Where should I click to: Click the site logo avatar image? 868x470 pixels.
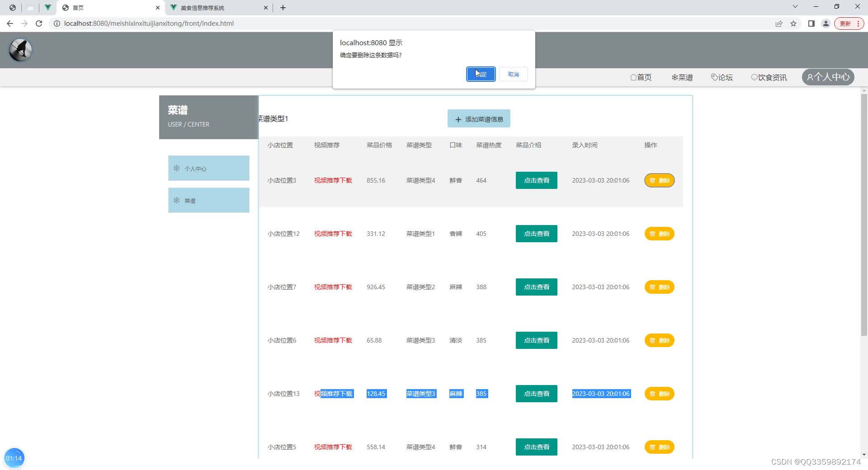click(20, 50)
